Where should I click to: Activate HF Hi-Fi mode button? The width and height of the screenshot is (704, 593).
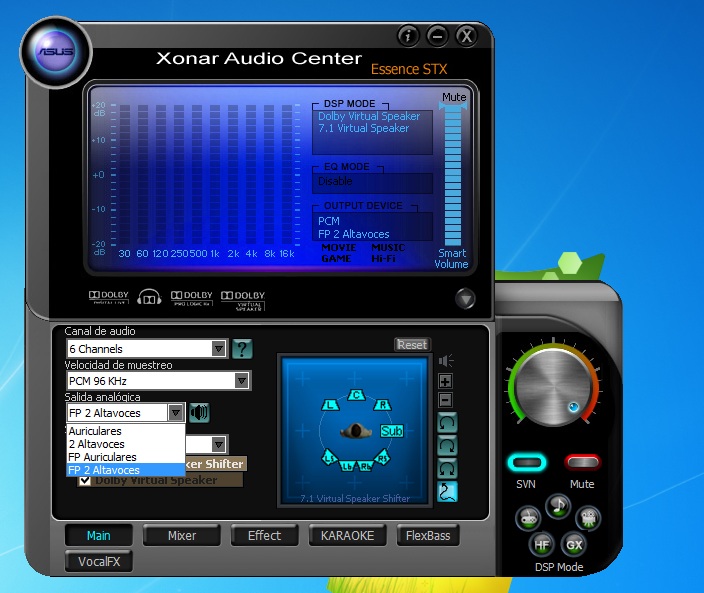[541, 545]
